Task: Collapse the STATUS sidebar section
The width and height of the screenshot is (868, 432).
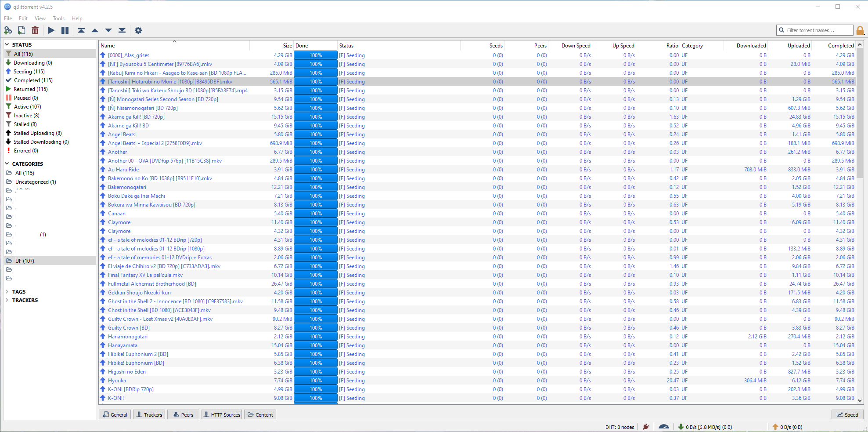Action: [7, 44]
